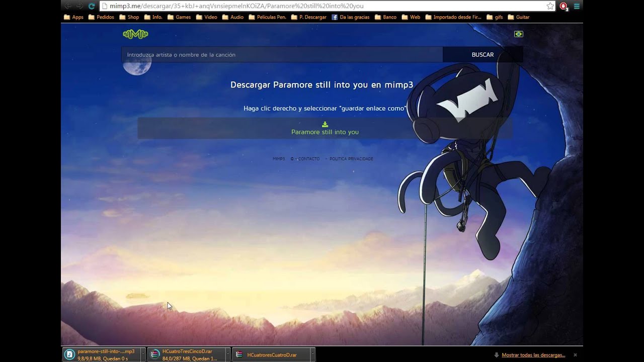Switch language via the Brazil flag icon
Image resolution: width=644 pixels, height=362 pixels.
coord(519,34)
